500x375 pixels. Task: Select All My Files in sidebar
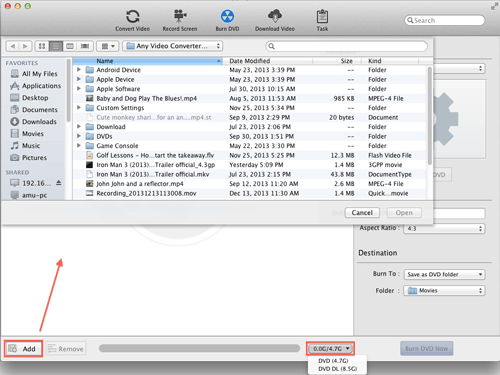pyautogui.click(x=34, y=74)
